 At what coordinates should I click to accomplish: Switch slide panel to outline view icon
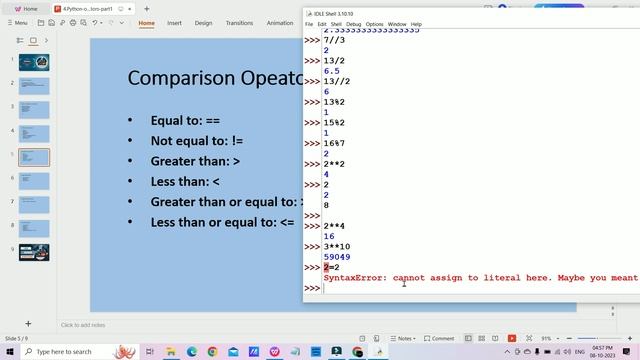tap(20, 40)
